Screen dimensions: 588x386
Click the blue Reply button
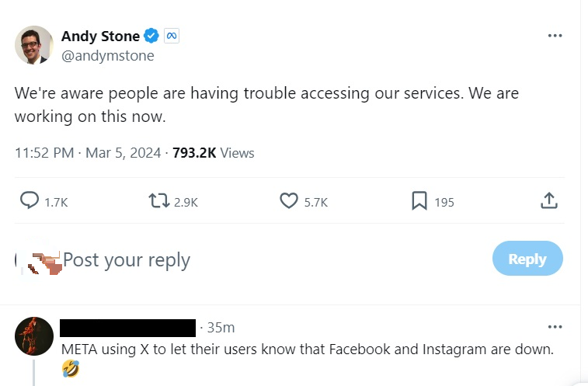coord(527,259)
